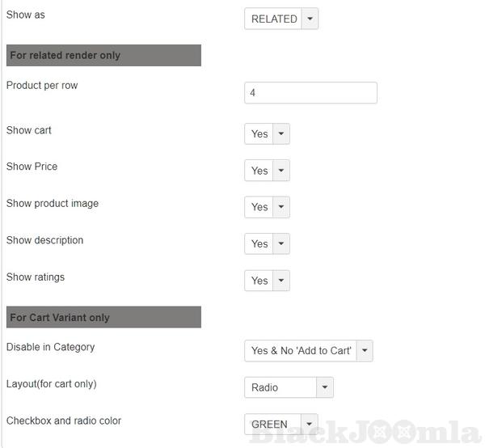Click the arrow beside Radio layout

pos(325,387)
